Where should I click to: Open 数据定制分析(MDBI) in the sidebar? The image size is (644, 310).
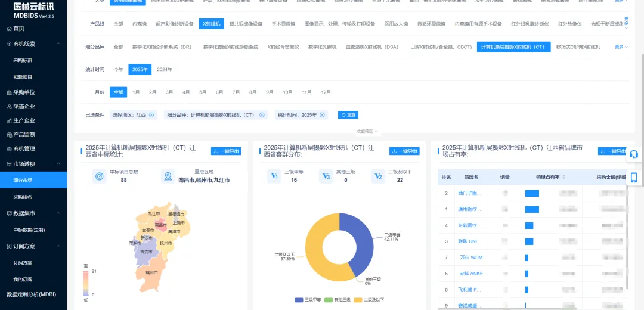(x=31, y=294)
